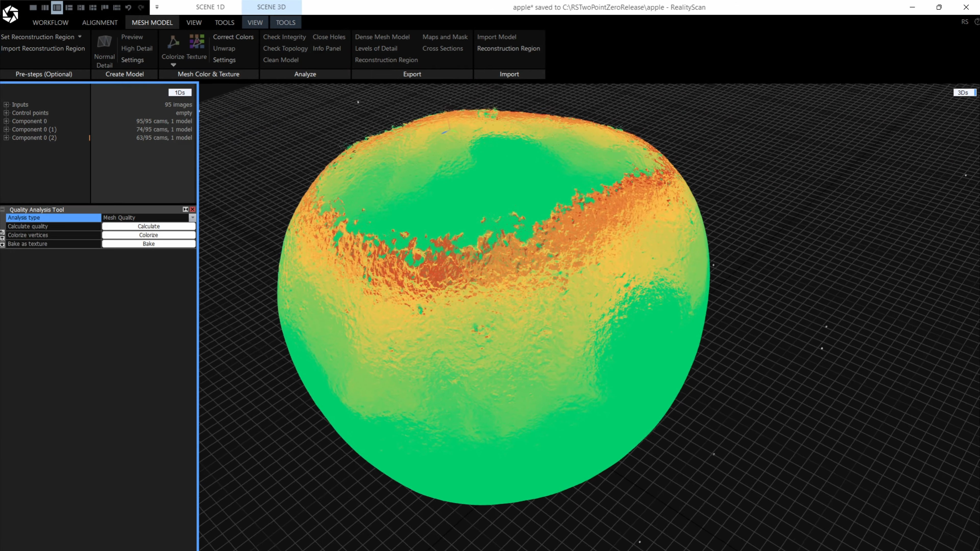Expand the Inputs tree node
Image resolution: width=980 pixels, height=551 pixels.
point(6,105)
